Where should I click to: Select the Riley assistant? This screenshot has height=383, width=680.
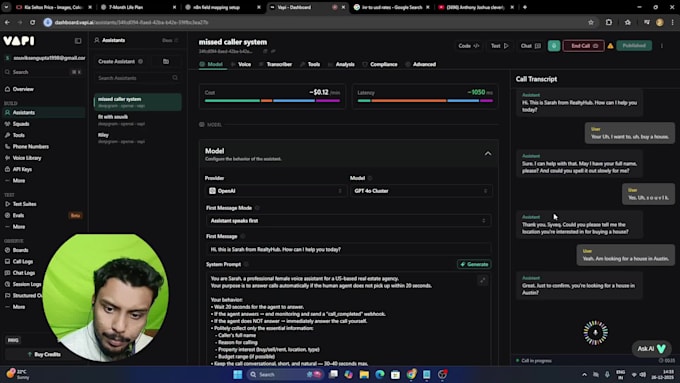tap(137, 138)
